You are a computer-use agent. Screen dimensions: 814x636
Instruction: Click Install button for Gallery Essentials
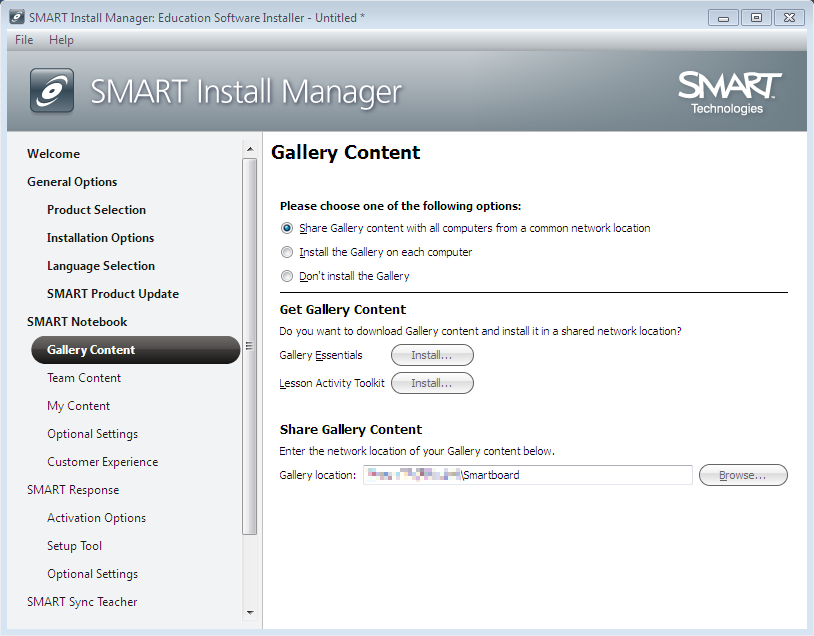coord(432,355)
